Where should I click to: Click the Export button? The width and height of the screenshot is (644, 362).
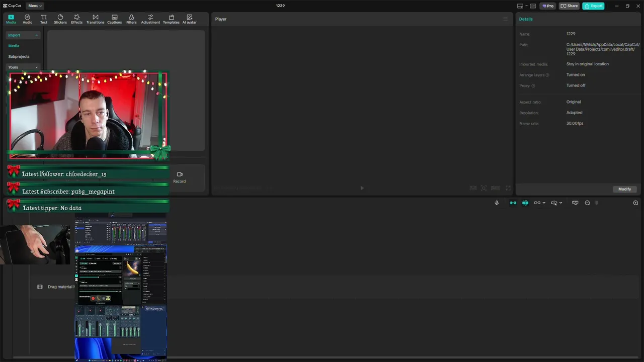tap(593, 6)
